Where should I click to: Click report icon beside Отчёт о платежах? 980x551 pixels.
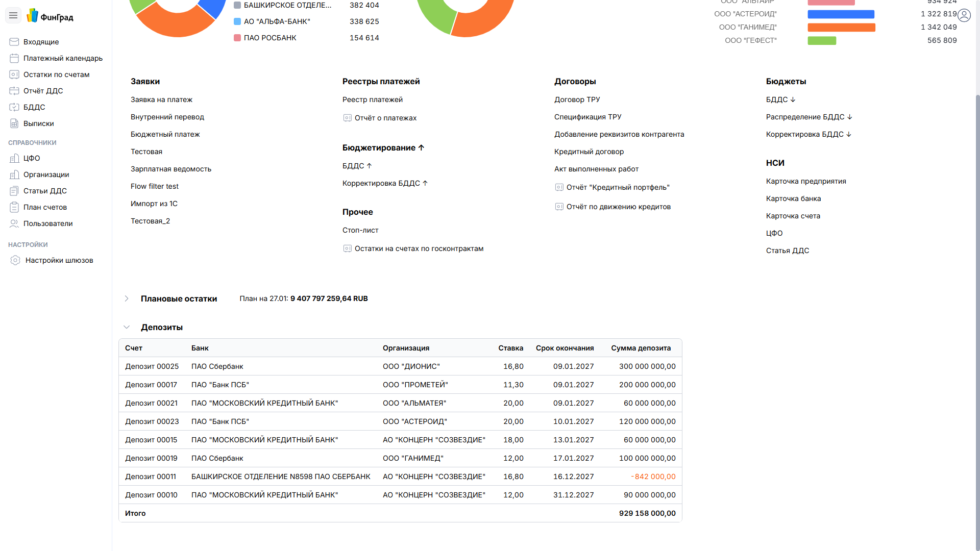(x=348, y=118)
